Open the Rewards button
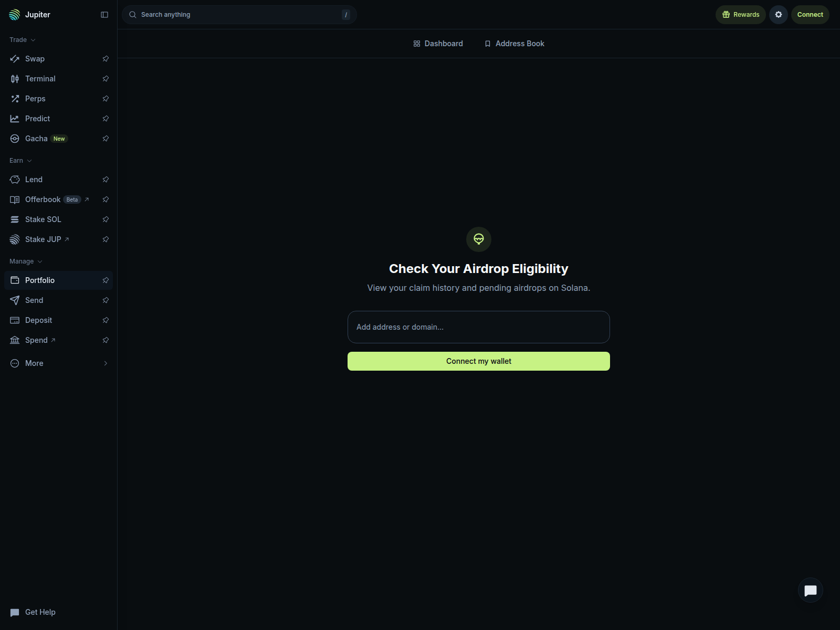Screen dimensions: 840x630 coord(741,15)
